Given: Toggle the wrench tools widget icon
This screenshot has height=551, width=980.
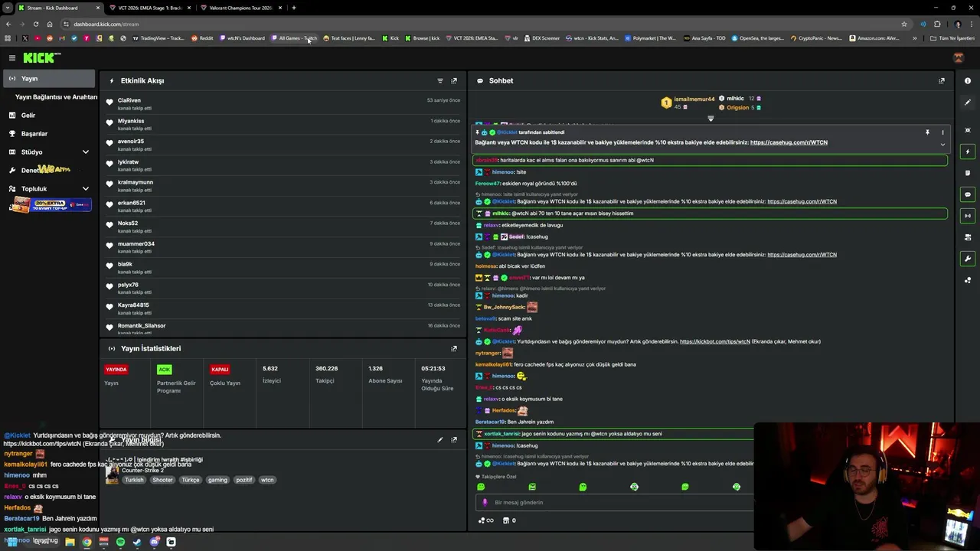Looking at the screenshot, I should pyautogui.click(x=968, y=259).
